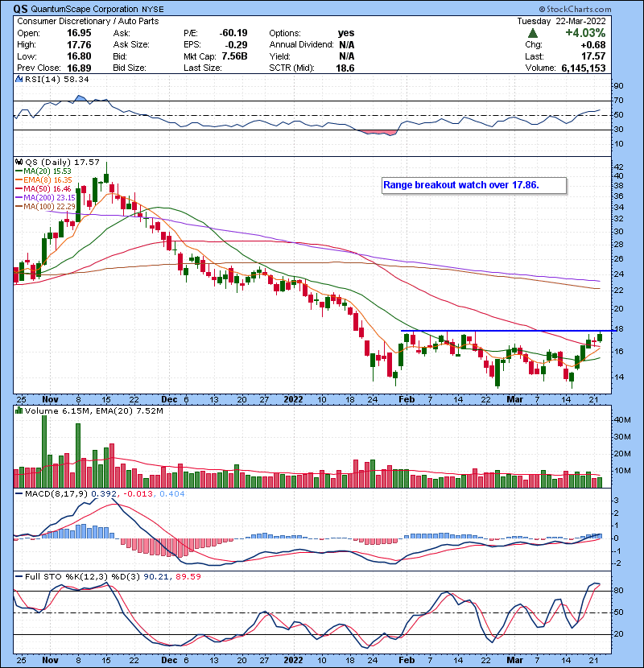The width and height of the screenshot is (644, 668).
Task: Click the Mkt Cap value 7.56B
Action: pos(234,56)
